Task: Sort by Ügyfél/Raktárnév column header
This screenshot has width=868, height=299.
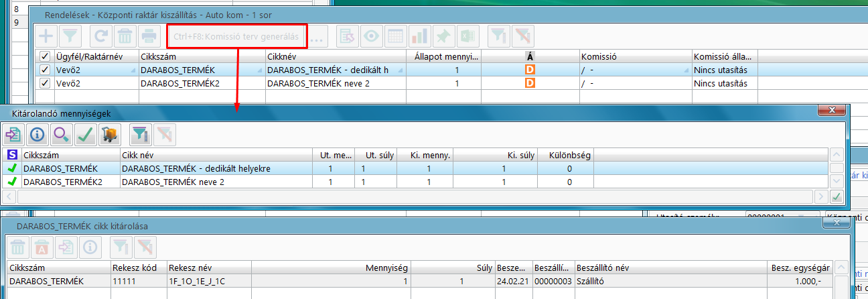Action: coord(95,56)
